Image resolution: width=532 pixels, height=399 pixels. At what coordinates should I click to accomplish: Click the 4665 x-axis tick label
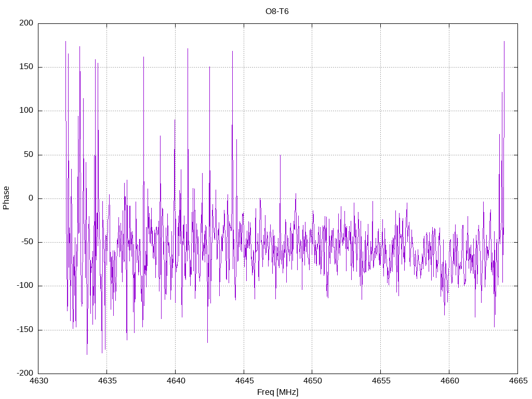[x=518, y=381]
